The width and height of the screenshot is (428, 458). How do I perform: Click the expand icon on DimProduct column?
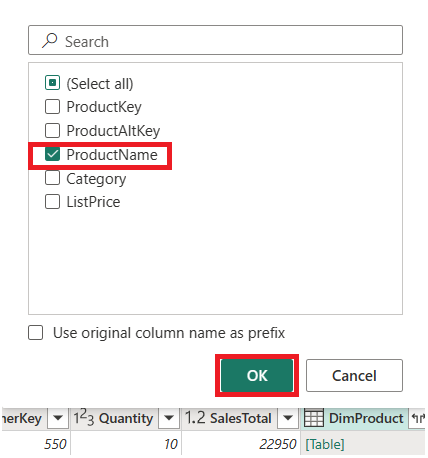[x=418, y=418]
